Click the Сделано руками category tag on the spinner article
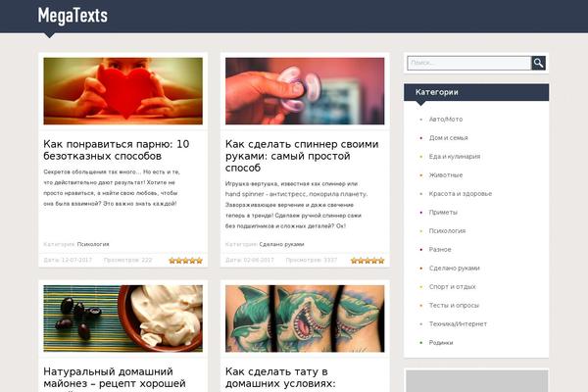The height and width of the screenshot is (392, 588). click(281, 244)
